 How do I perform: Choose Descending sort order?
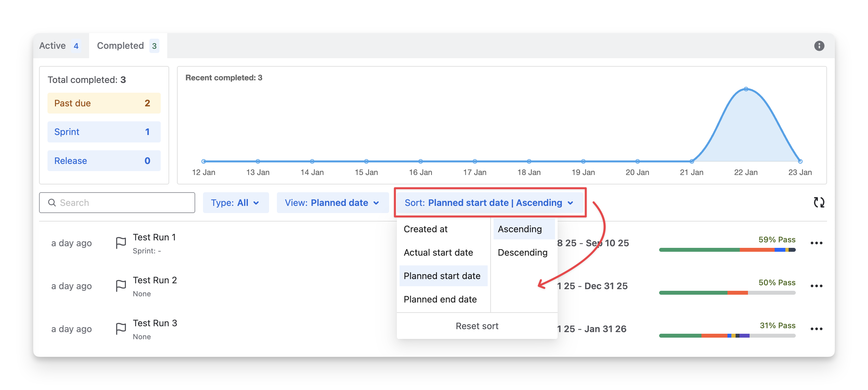pos(522,253)
